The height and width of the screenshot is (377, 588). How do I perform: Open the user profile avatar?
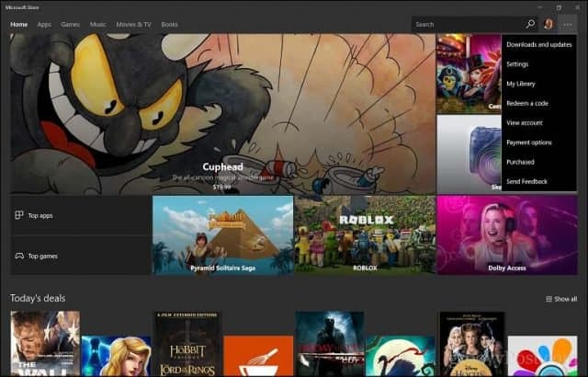(x=548, y=24)
